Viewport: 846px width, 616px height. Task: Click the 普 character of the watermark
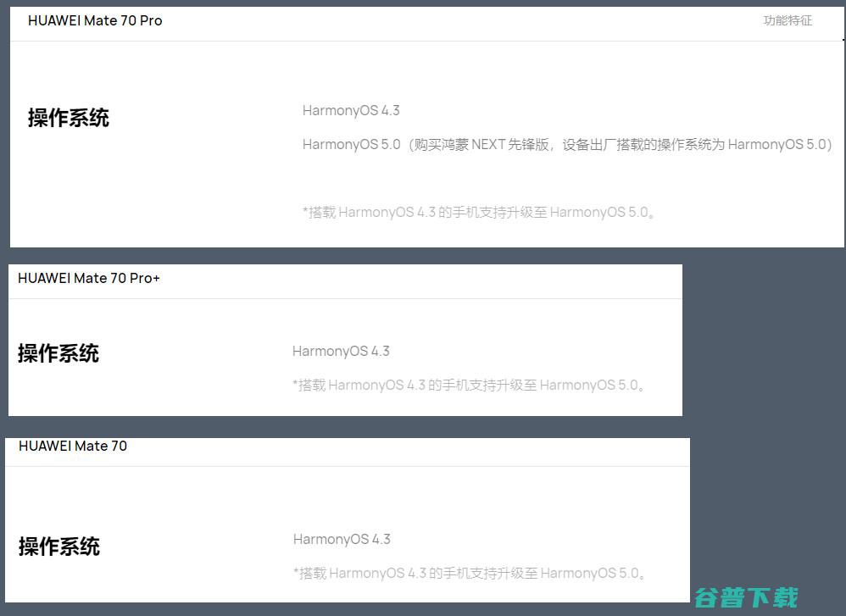click(x=732, y=597)
